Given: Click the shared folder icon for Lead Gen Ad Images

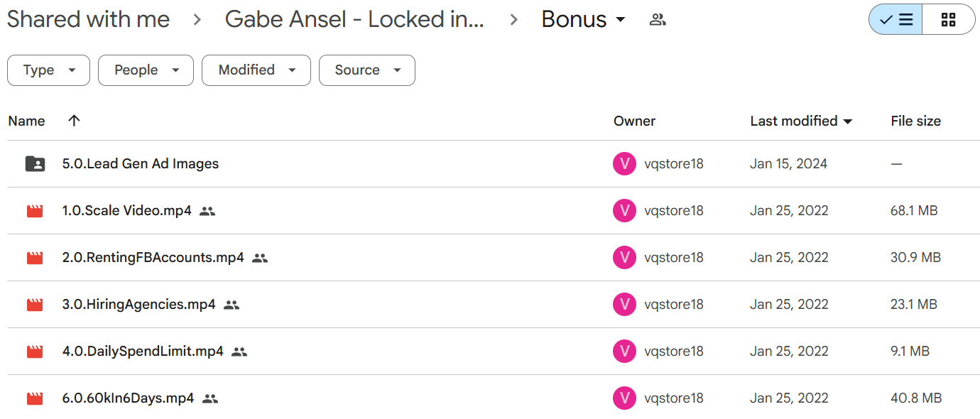Looking at the screenshot, I should coord(35,164).
